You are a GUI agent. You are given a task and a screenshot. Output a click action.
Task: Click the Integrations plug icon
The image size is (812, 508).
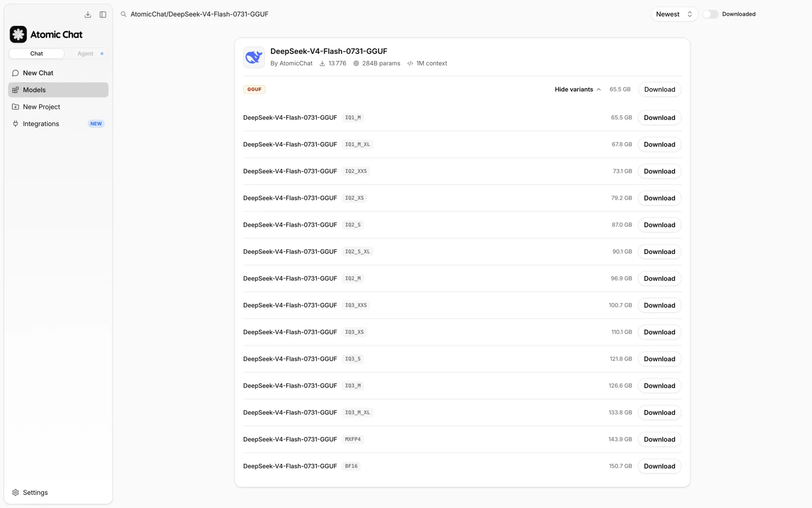pos(15,124)
